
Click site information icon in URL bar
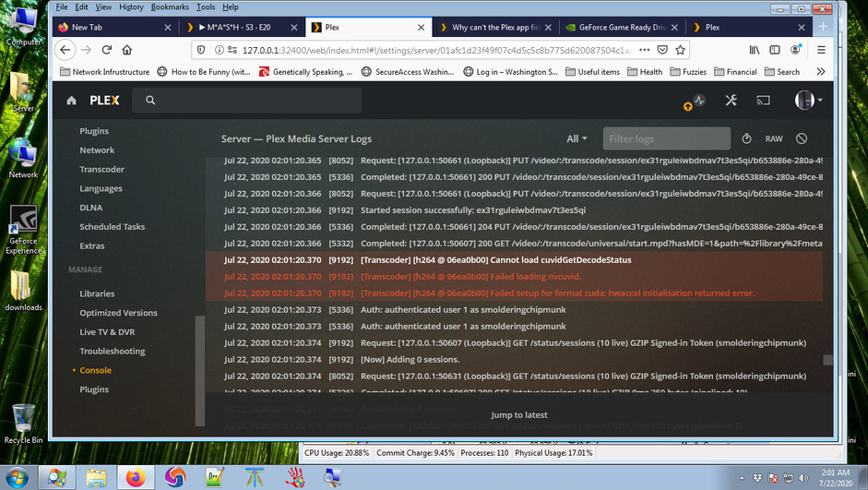pos(220,50)
